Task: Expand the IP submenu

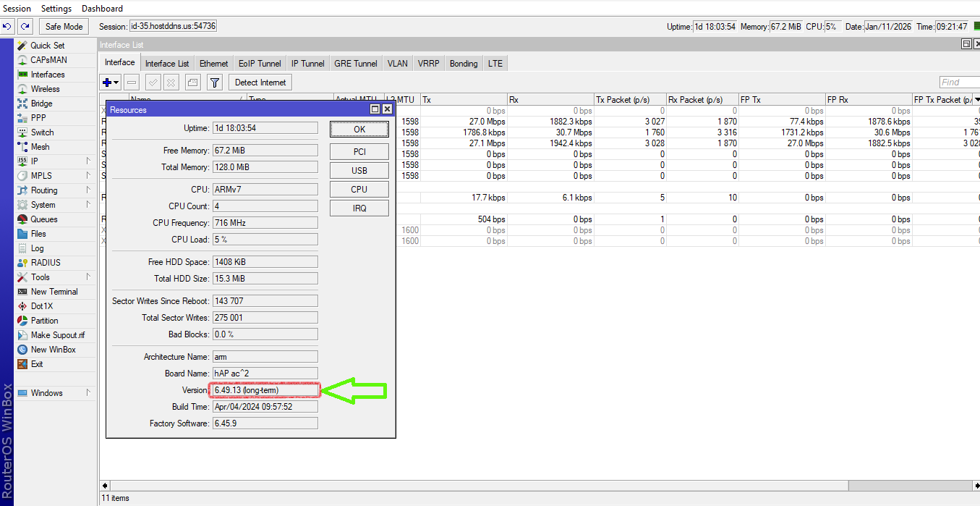Action: point(88,161)
